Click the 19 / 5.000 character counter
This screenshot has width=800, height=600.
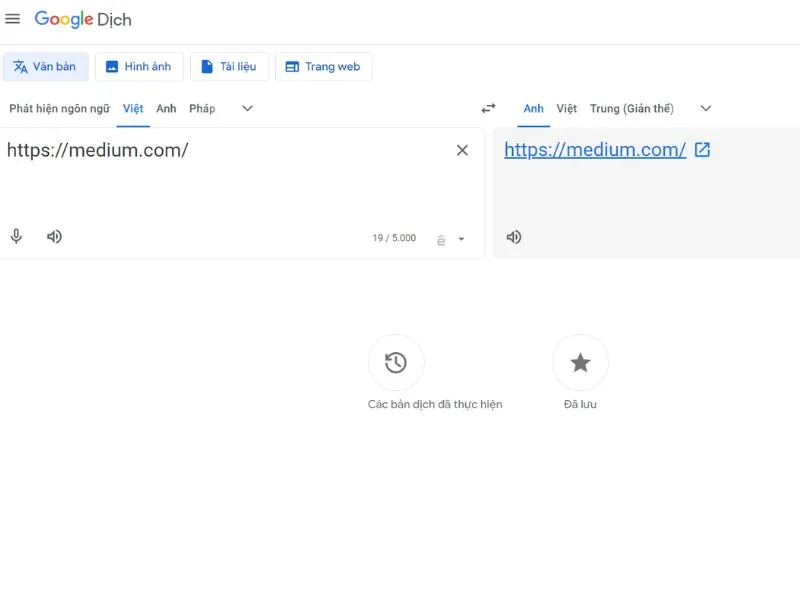pyautogui.click(x=394, y=238)
